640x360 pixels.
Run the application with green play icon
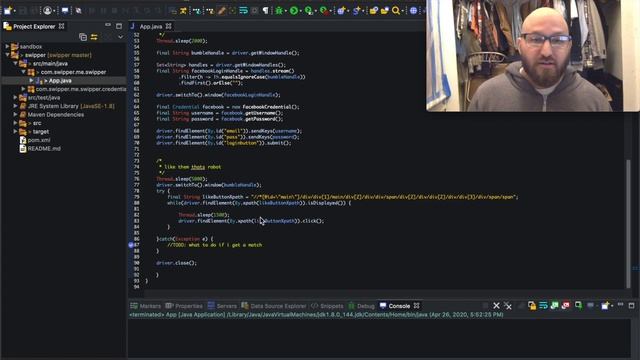click(293, 11)
